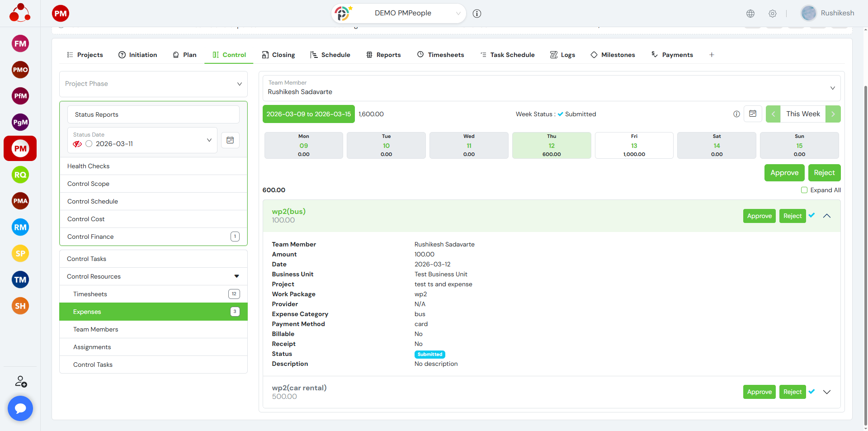
Task: Select Friday 13 day cell
Action: pos(634,145)
